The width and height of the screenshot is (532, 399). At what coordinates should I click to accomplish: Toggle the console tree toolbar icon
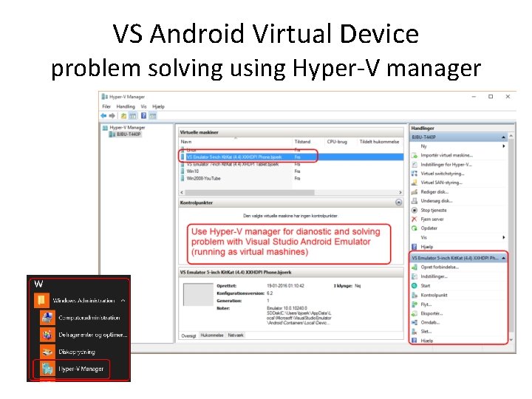pyautogui.click(x=133, y=116)
